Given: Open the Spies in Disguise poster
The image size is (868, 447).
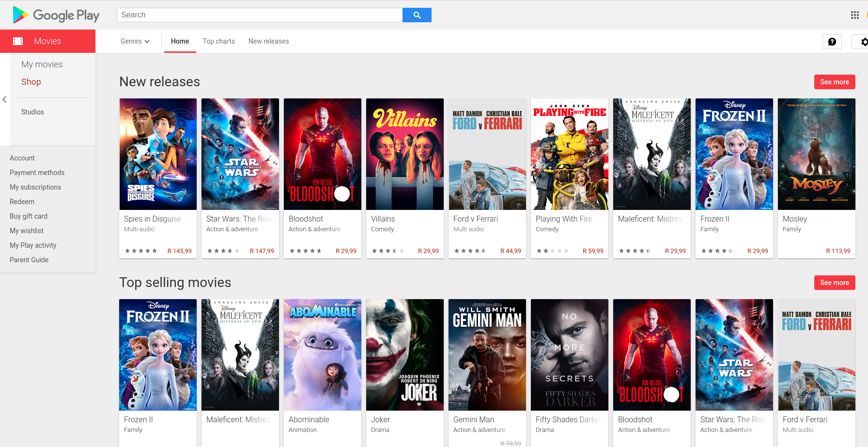Looking at the screenshot, I should [x=158, y=154].
